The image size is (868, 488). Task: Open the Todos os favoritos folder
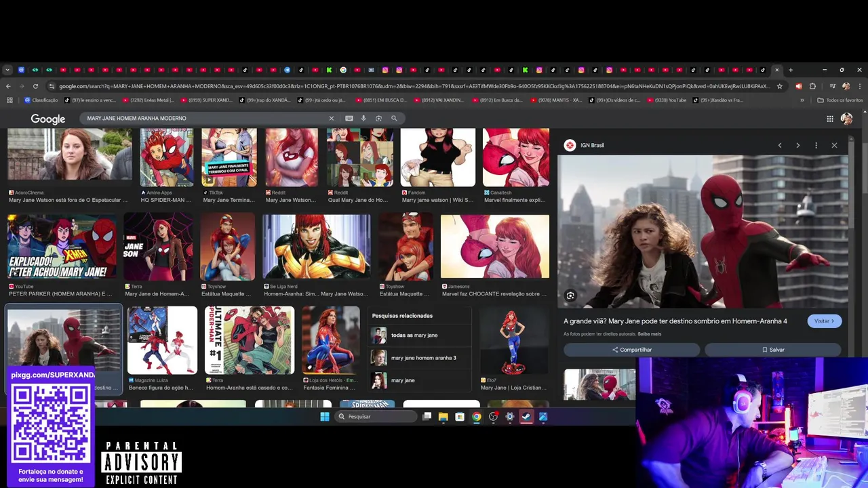tap(840, 100)
